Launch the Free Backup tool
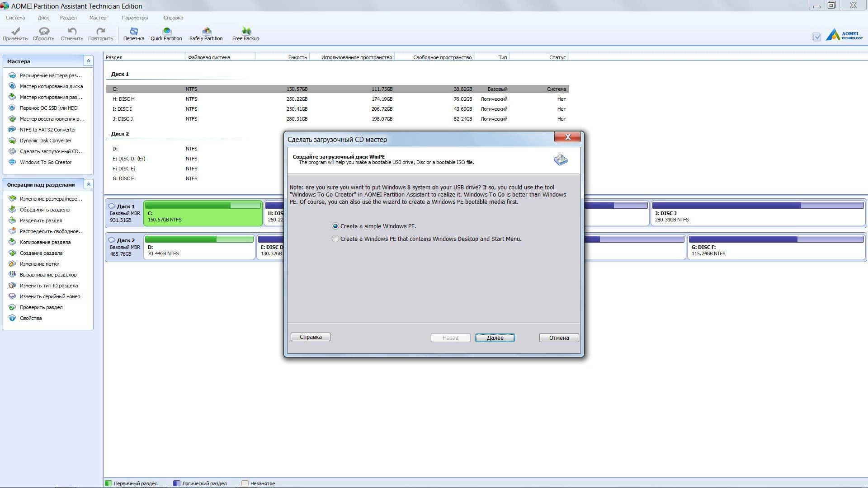 tap(246, 34)
